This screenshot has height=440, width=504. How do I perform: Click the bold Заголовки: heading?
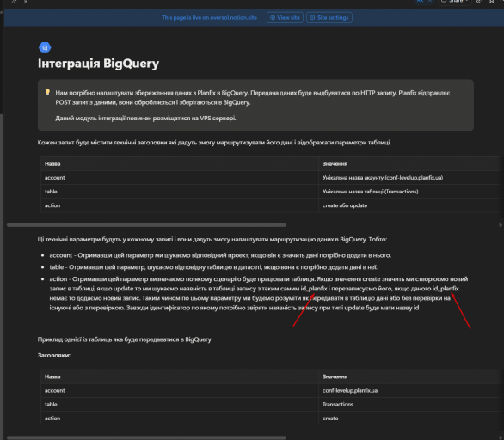(54, 355)
